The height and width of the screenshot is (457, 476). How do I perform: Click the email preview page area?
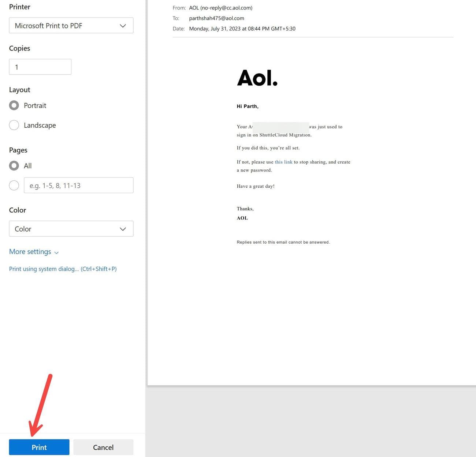coord(311,201)
